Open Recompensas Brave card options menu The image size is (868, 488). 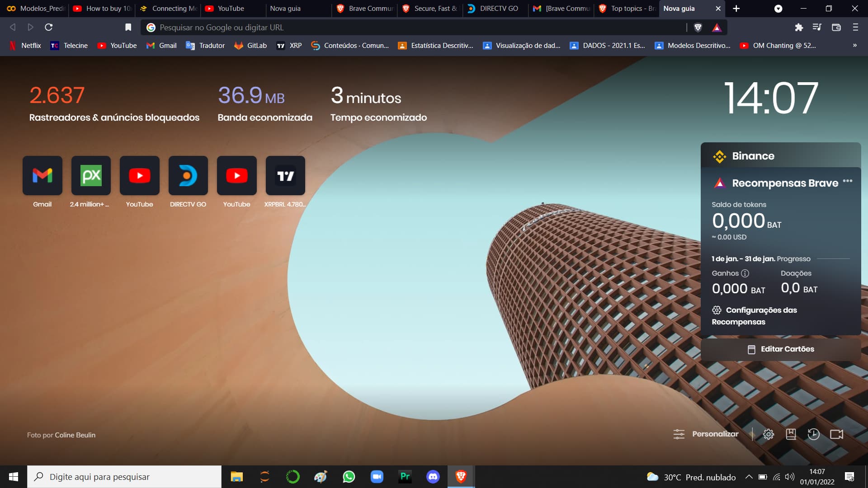pos(848,181)
